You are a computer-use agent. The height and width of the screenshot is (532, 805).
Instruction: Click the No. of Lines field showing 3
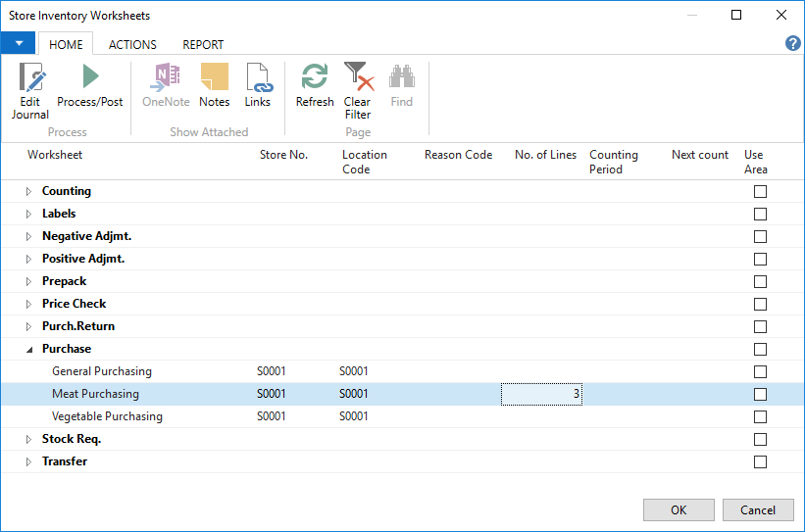[x=541, y=395]
